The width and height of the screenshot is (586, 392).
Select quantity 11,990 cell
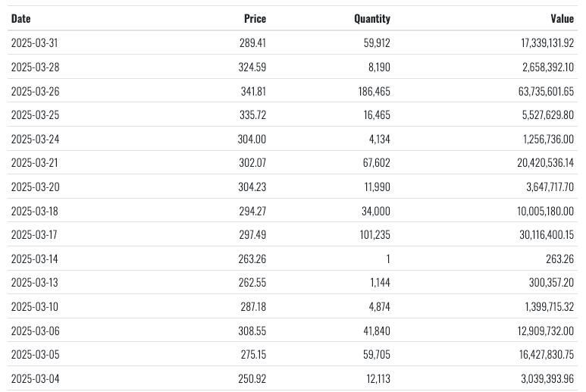[x=376, y=187]
